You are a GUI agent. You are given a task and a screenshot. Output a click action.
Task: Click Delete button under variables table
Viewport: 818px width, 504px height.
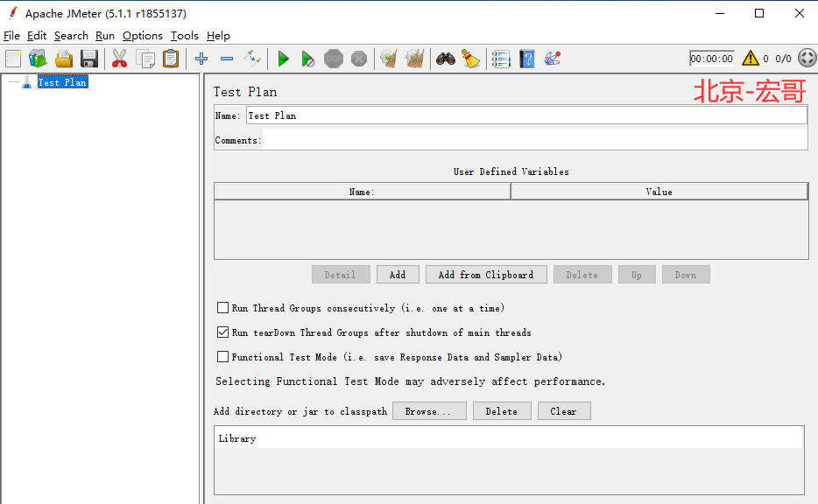pyautogui.click(x=582, y=275)
